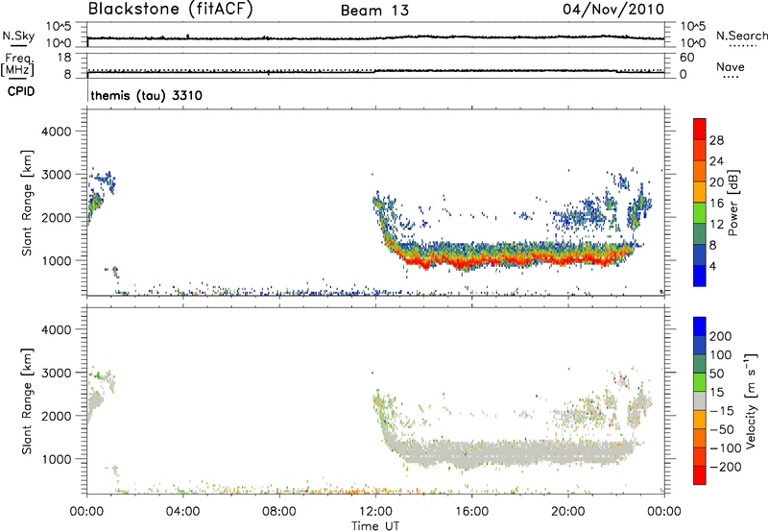
Task: Click the "20:00" time axis tick label
Action: (568, 512)
